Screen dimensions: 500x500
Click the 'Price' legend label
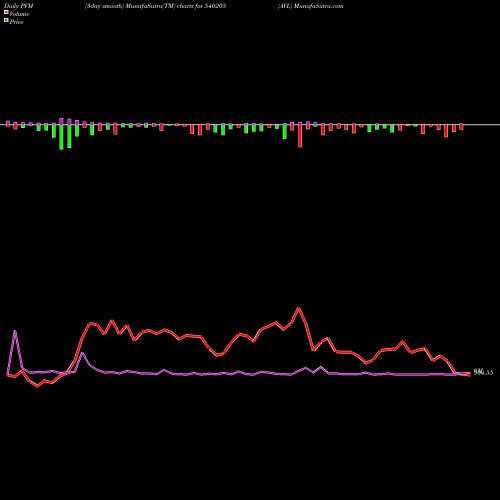click(x=16, y=22)
